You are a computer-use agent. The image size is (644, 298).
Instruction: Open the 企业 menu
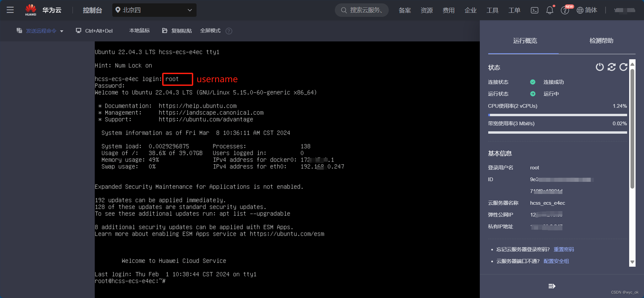point(470,10)
